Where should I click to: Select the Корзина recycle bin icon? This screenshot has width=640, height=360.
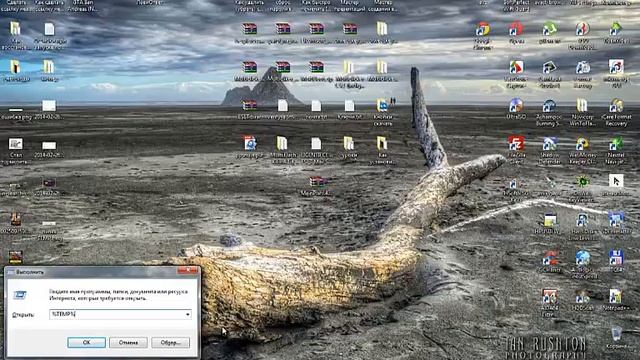pyautogui.click(x=617, y=338)
